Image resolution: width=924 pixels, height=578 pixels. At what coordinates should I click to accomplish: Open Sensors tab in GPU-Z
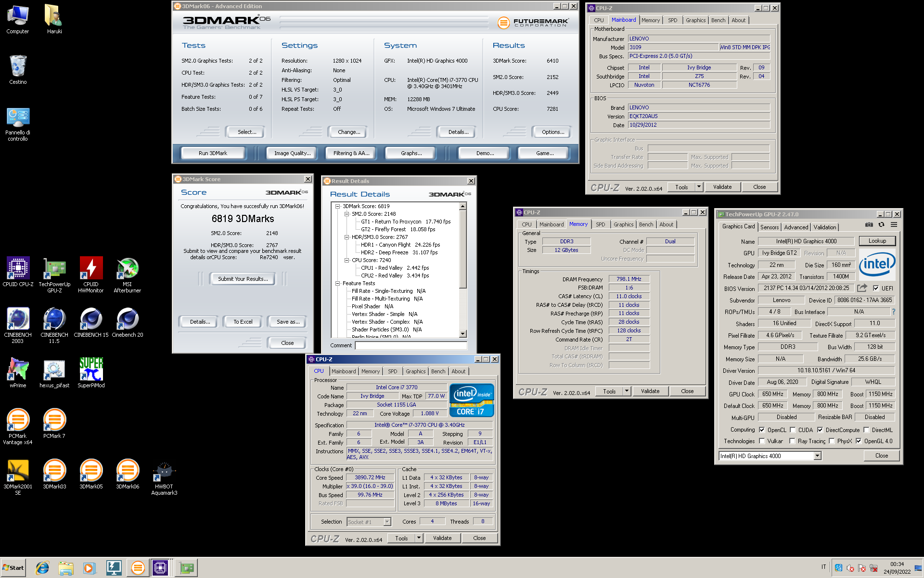pyautogui.click(x=769, y=227)
